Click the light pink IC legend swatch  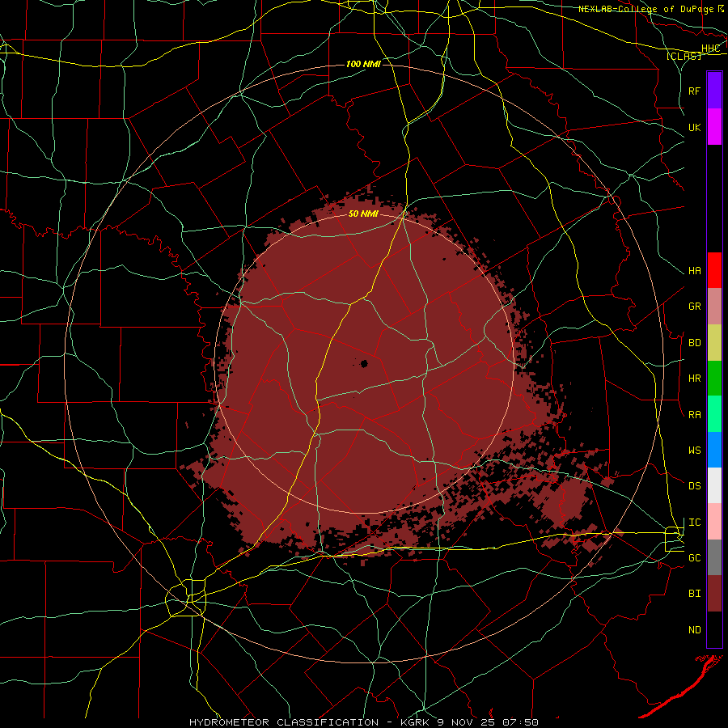(x=714, y=522)
